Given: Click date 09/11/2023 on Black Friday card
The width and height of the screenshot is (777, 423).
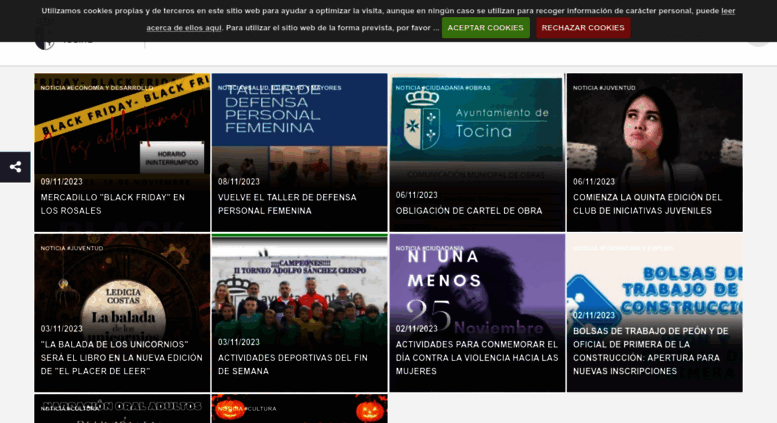Looking at the screenshot, I should click(x=61, y=182).
